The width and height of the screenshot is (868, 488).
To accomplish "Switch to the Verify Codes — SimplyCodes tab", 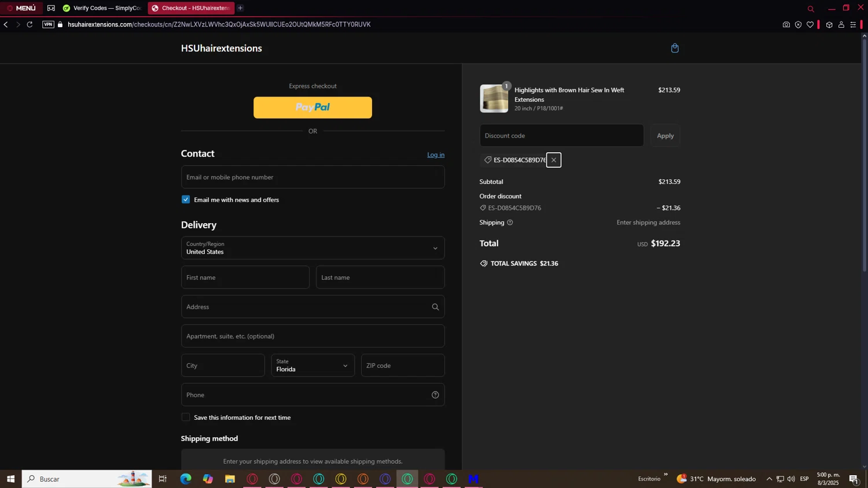I will coord(102,8).
